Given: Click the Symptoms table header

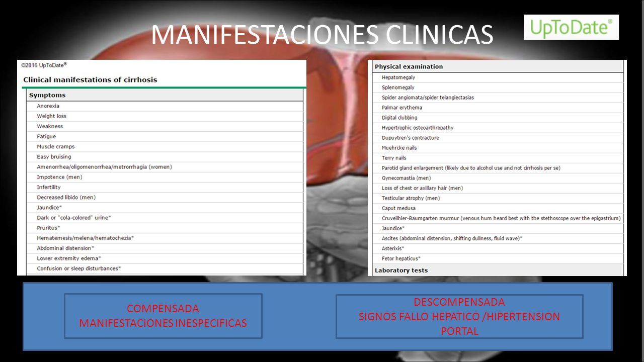Looking at the screenshot, I should [x=165, y=95].
